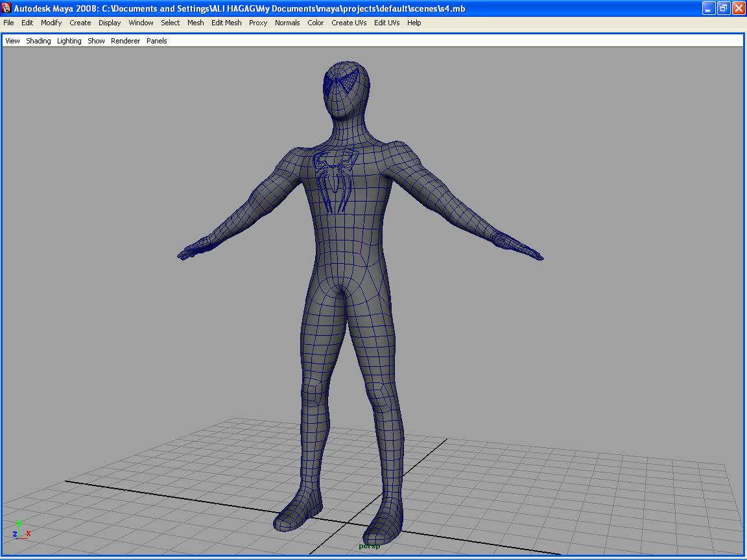Open the viewport View menu
Image resolution: width=747 pixels, height=560 pixels.
[x=12, y=41]
